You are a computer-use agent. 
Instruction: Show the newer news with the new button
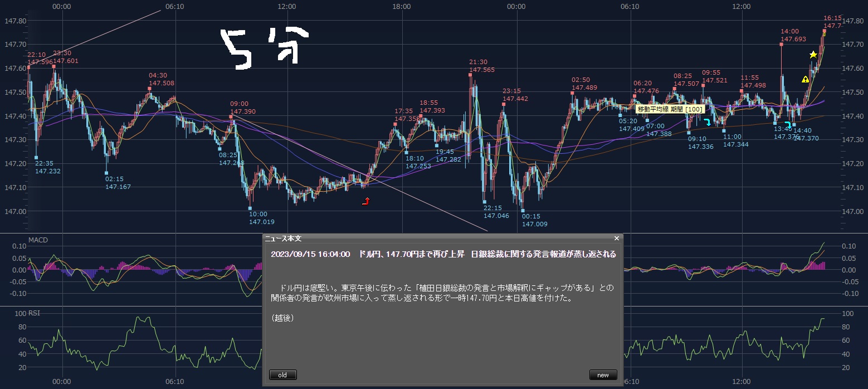pyautogui.click(x=603, y=375)
